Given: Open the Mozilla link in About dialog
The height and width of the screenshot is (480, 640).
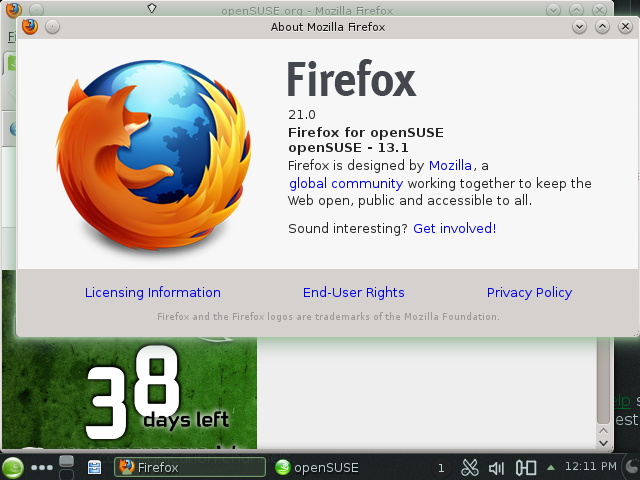Looking at the screenshot, I should pyautogui.click(x=450, y=165).
